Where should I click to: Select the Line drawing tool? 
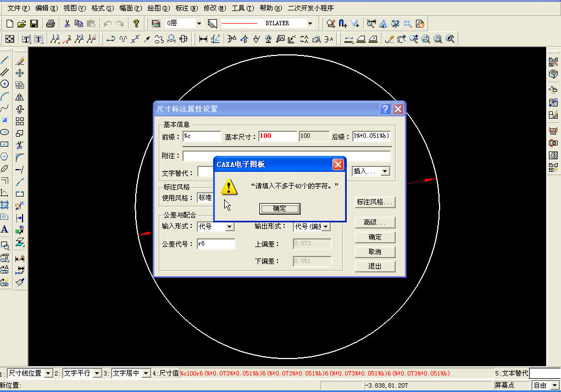coord(4,60)
